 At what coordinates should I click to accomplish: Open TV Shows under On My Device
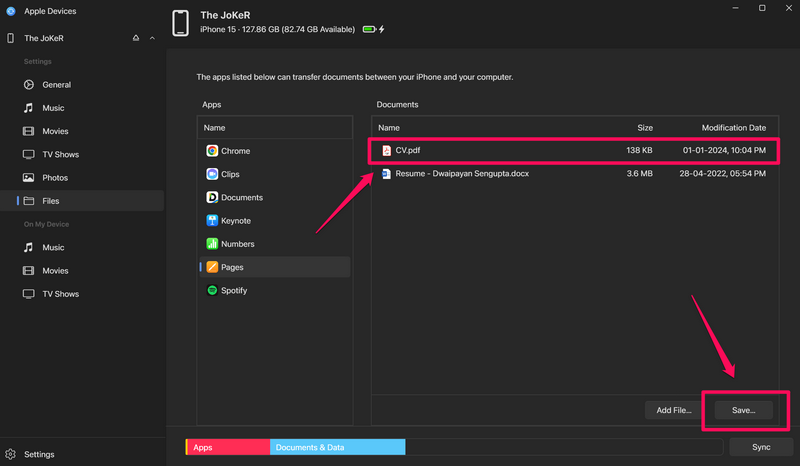(x=60, y=294)
